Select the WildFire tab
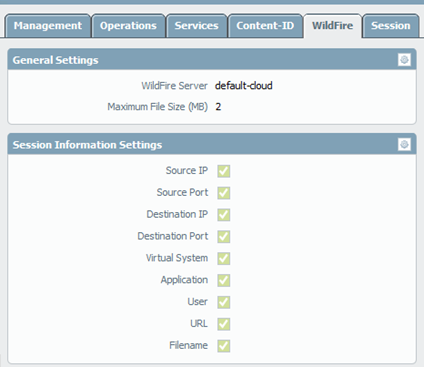The image size is (424, 367). pyautogui.click(x=333, y=26)
